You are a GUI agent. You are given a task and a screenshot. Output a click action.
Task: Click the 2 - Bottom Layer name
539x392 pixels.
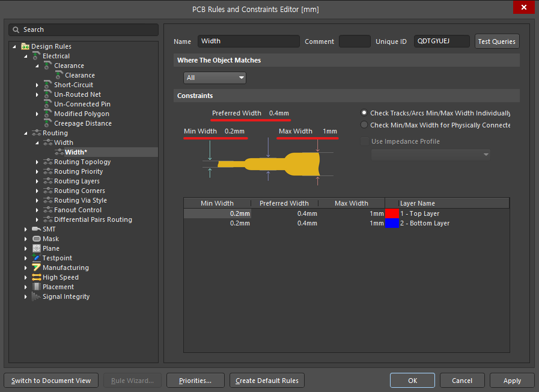(x=425, y=223)
